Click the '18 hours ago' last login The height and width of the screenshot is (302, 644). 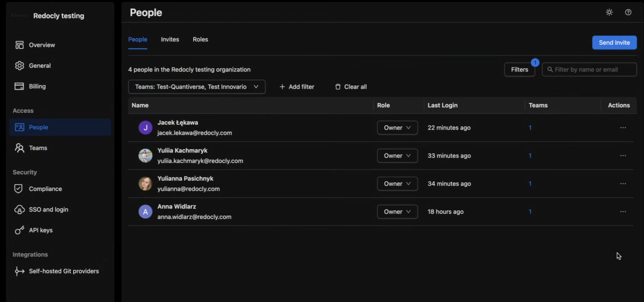click(x=445, y=212)
